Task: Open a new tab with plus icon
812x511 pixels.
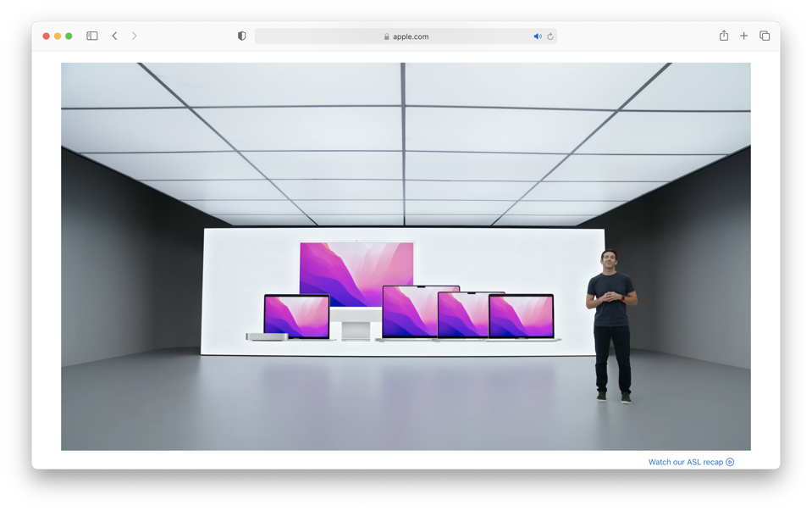Action: point(743,36)
